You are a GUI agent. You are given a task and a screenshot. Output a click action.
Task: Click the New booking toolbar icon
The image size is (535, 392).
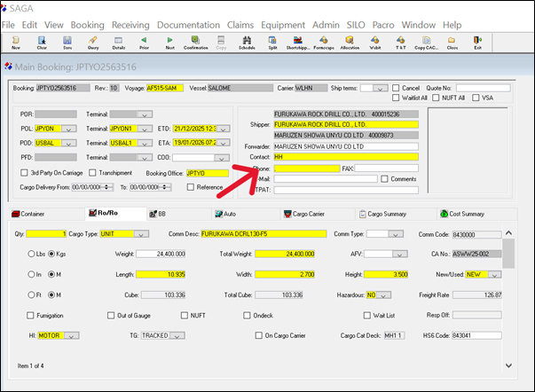click(x=16, y=42)
